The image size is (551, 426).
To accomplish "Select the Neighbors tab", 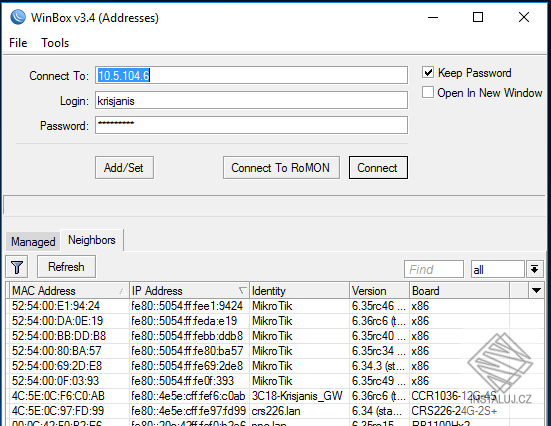I will [x=92, y=240].
